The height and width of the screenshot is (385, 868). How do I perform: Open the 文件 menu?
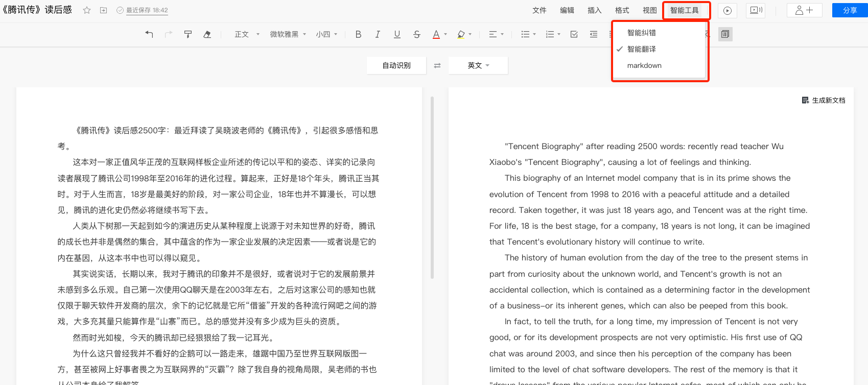(x=539, y=10)
